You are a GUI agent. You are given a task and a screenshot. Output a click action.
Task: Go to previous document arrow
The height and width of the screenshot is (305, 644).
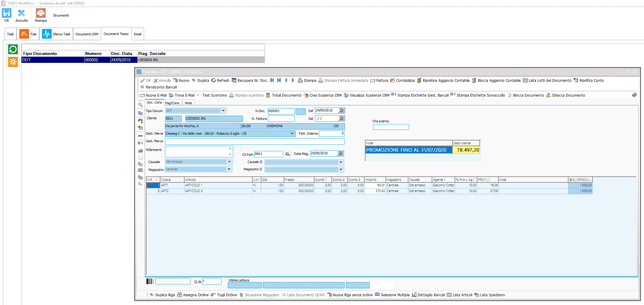(x=286, y=80)
